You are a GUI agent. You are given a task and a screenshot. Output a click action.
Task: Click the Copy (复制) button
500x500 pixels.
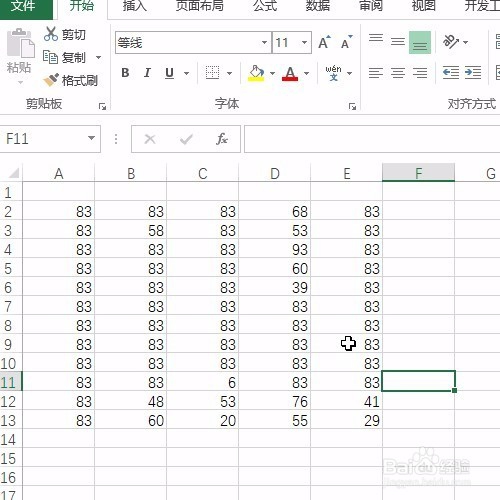[x=65, y=57]
